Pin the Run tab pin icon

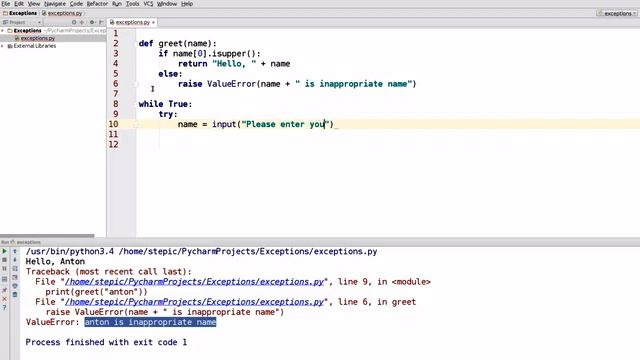click(4, 290)
